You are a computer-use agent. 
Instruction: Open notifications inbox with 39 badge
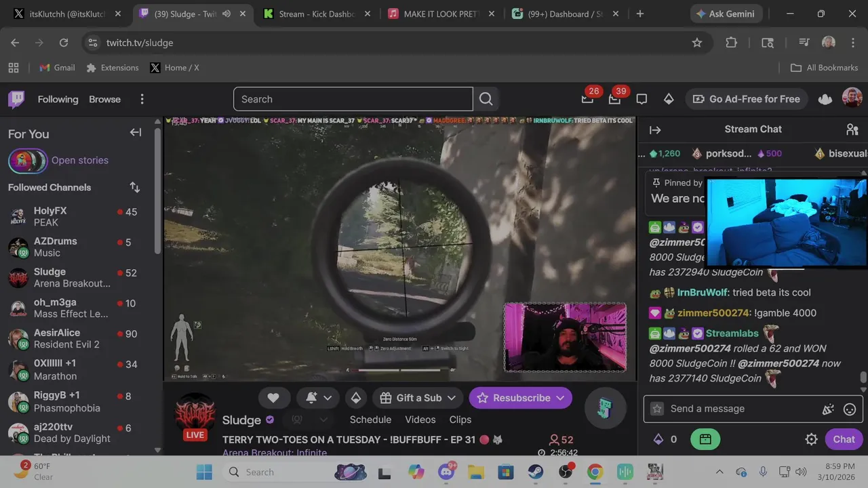tap(614, 99)
